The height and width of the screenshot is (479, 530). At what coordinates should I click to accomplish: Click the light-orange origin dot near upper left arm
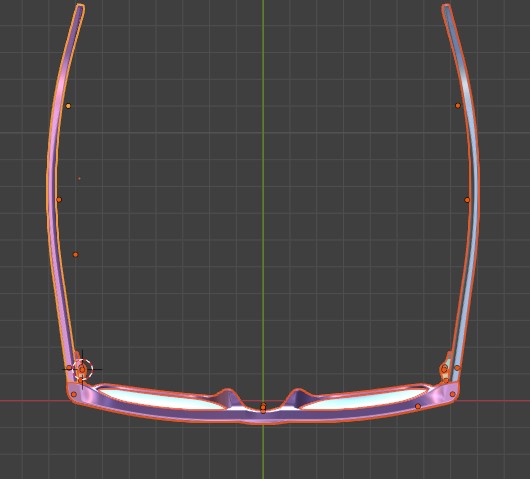pyautogui.click(x=68, y=106)
